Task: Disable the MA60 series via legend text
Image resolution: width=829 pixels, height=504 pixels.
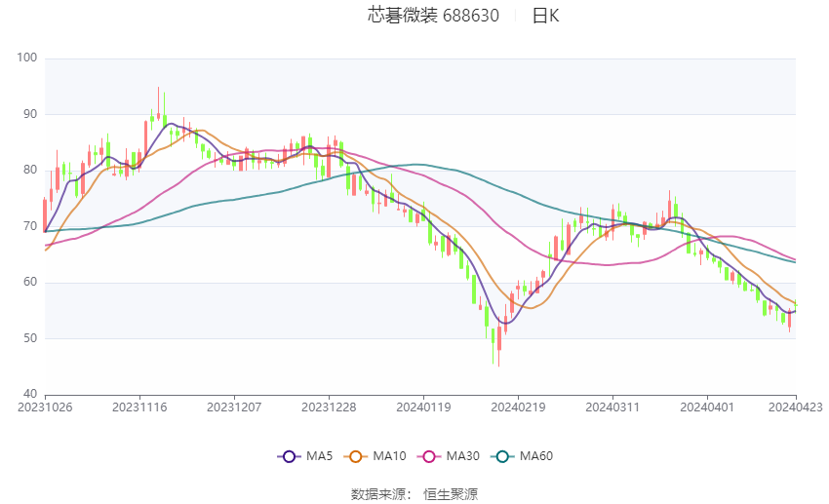Action: coord(536,456)
